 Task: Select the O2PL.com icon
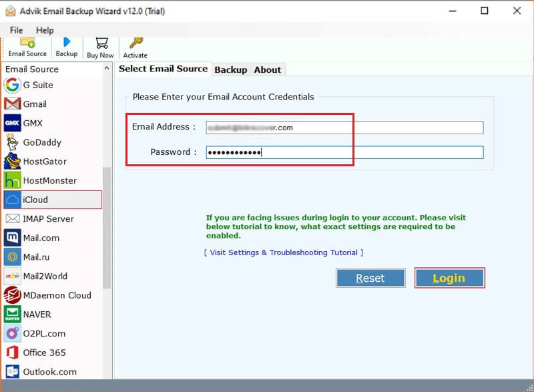(12, 333)
